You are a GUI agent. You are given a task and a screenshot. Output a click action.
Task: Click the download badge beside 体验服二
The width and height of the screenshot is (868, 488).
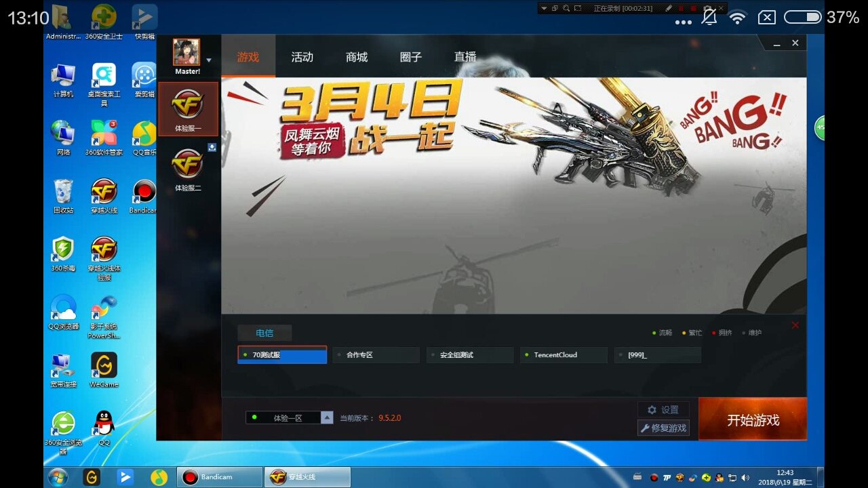pos(212,147)
